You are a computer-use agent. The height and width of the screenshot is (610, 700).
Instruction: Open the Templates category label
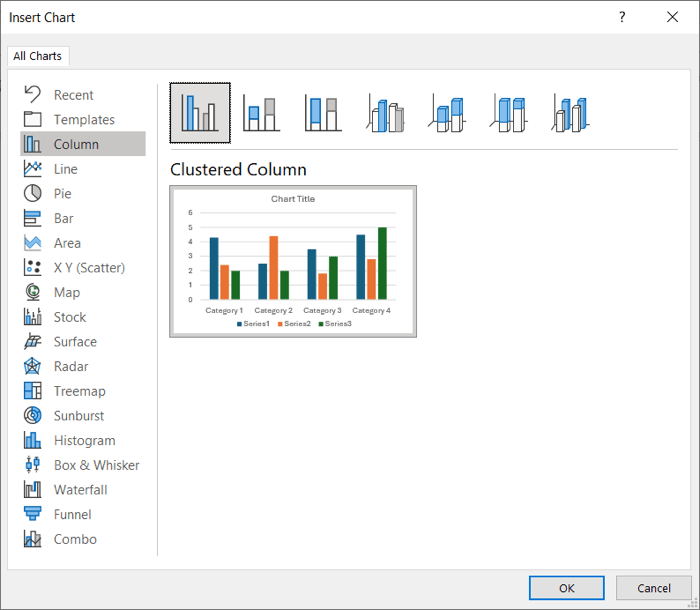(x=84, y=120)
